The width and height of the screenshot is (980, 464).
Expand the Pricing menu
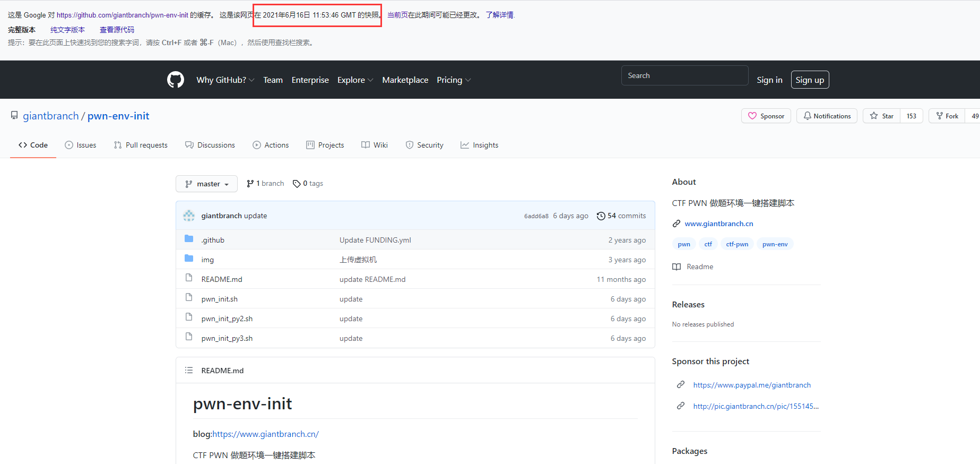(454, 80)
